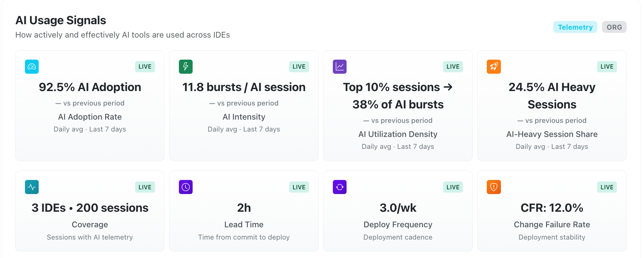644x258 pixels.
Task: Click the 2h Lead Time value
Action: click(x=244, y=208)
